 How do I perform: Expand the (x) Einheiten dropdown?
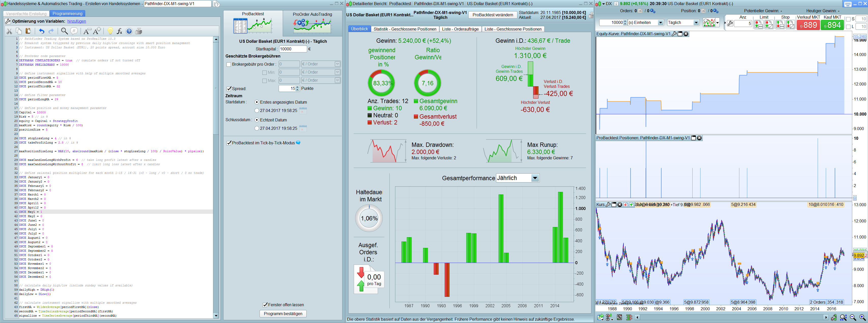[661, 23]
